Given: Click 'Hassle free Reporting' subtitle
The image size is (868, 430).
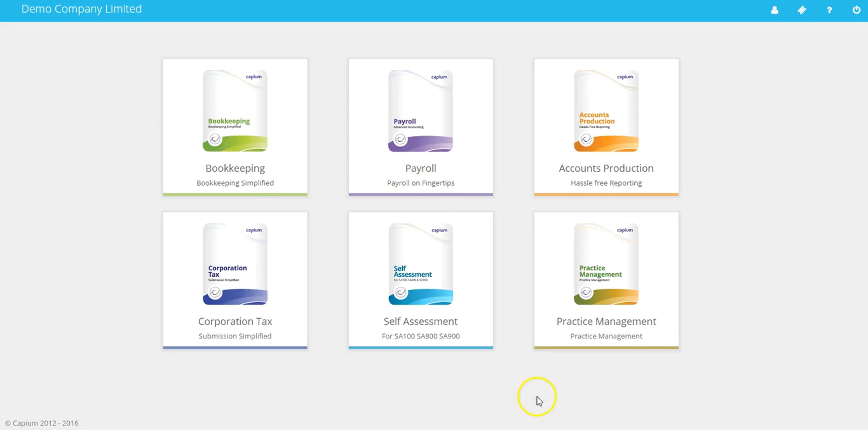Looking at the screenshot, I should coord(606,183).
